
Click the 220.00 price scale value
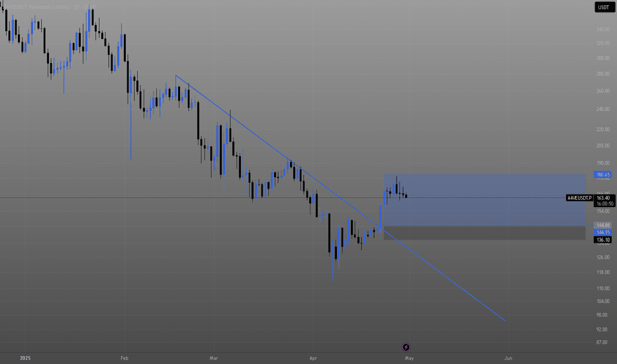pos(603,129)
